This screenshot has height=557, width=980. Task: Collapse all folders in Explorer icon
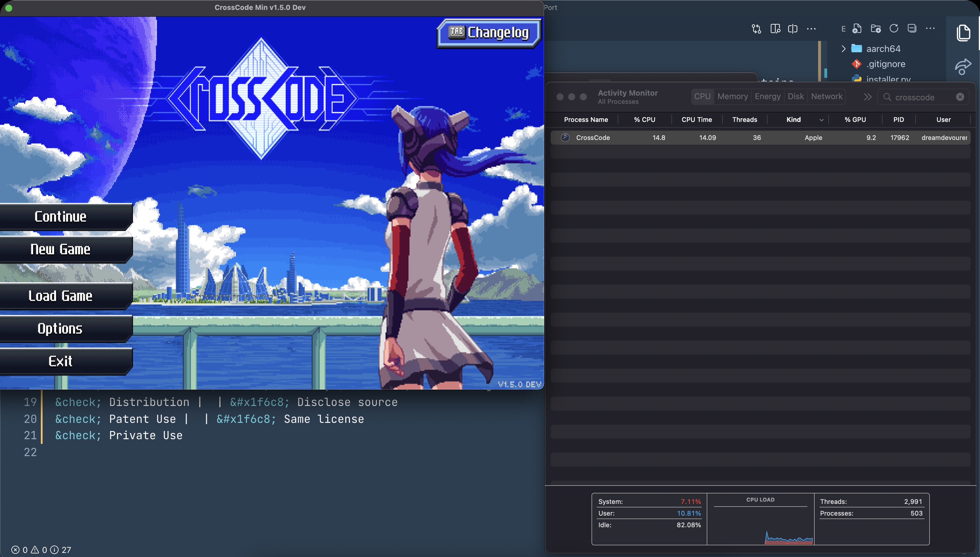coord(912,29)
